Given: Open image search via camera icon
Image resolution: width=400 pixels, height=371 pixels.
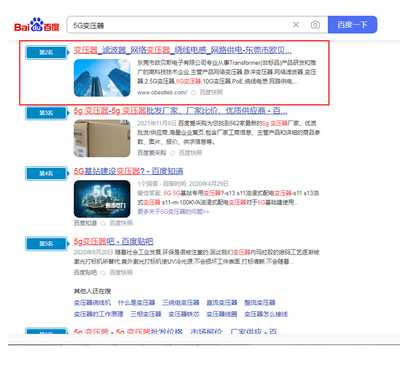Looking at the screenshot, I should pos(315,25).
